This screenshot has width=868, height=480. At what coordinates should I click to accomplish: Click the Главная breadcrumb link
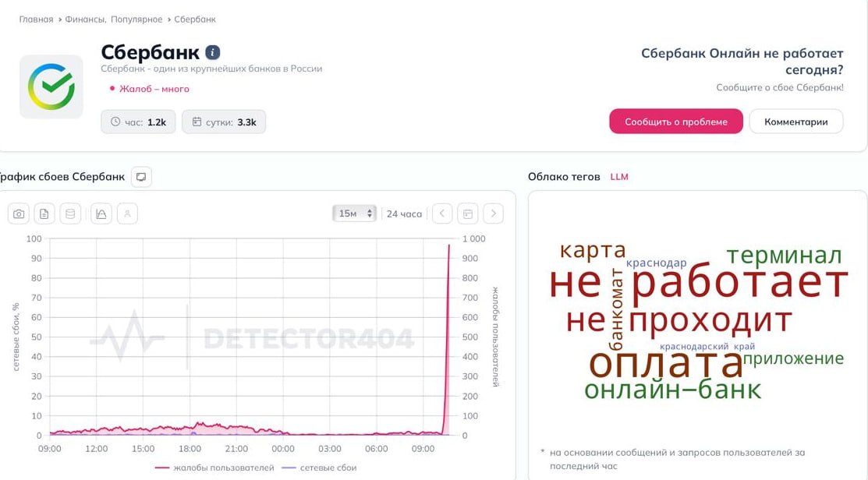(36, 19)
